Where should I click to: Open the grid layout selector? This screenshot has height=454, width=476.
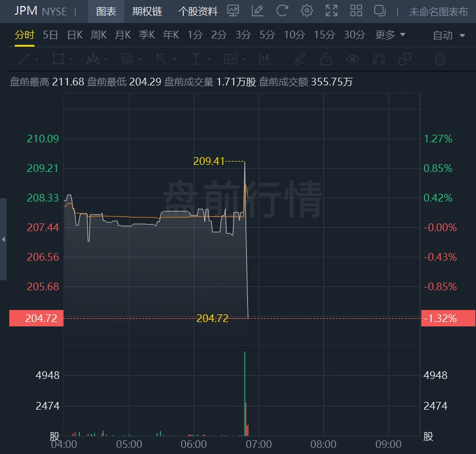pyautogui.click(x=356, y=11)
